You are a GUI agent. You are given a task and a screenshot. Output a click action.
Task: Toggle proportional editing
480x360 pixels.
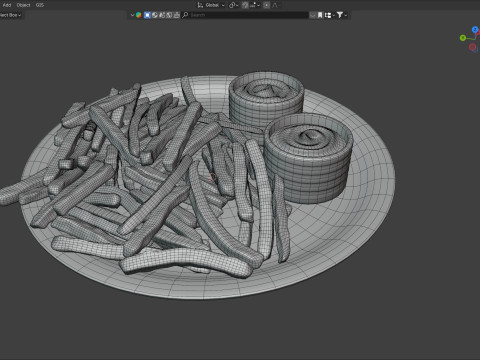click(267, 5)
